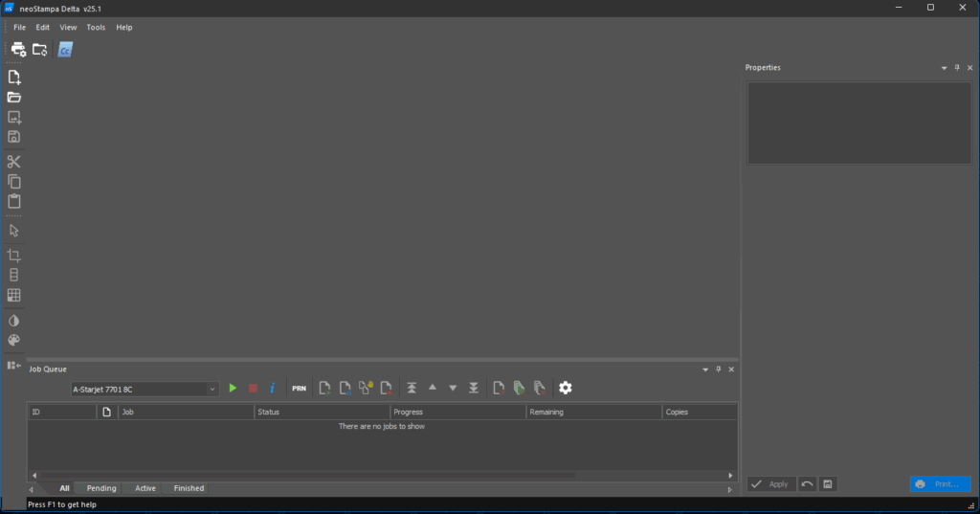Click the PRN icon in Job Queue
Viewport: 980px width, 514px height.
[x=299, y=389]
